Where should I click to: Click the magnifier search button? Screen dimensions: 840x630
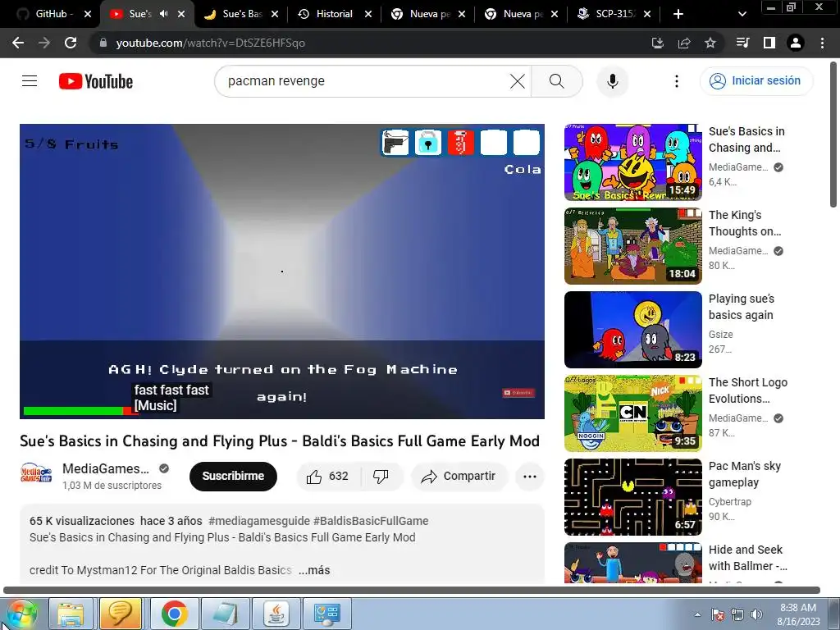click(557, 81)
